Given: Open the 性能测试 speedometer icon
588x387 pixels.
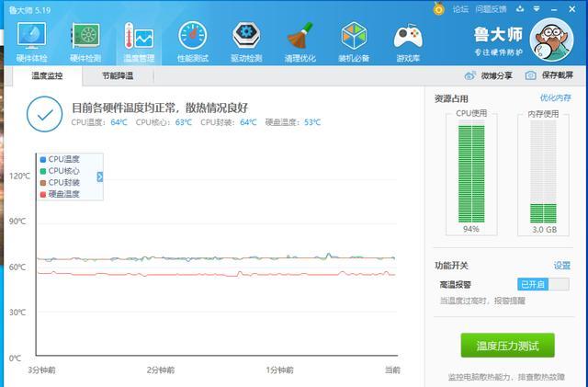Looking at the screenshot, I should pos(193,41).
